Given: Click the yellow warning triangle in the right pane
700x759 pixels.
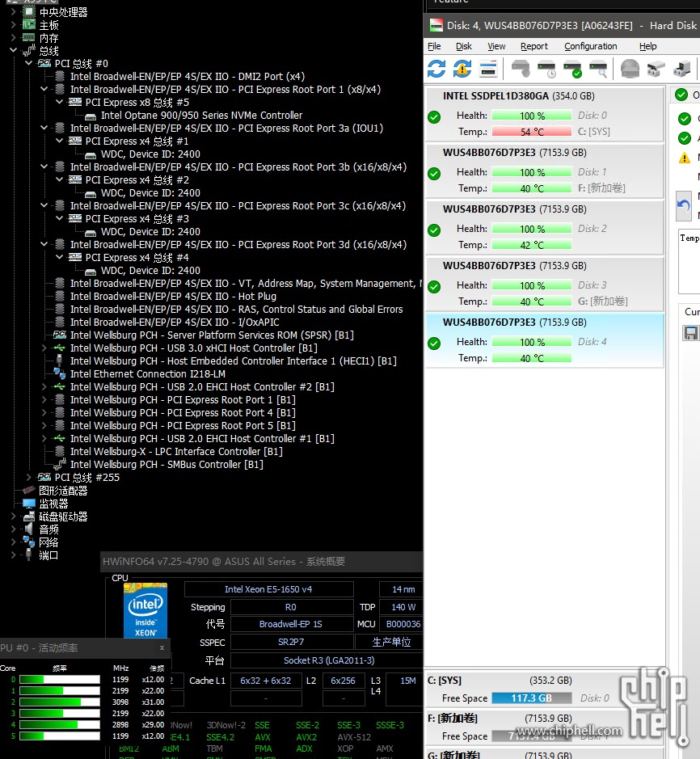Looking at the screenshot, I should click(685, 158).
